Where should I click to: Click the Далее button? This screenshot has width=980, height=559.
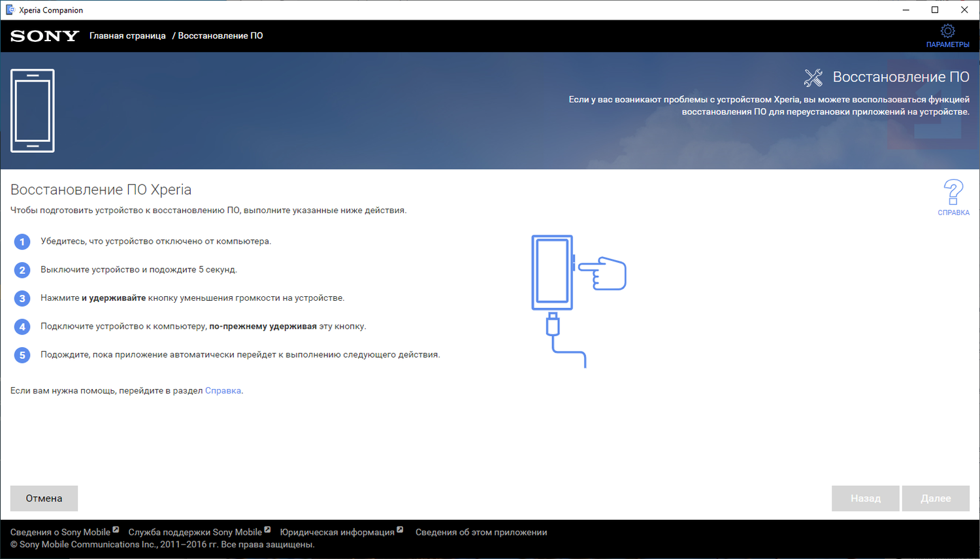click(x=936, y=498)
